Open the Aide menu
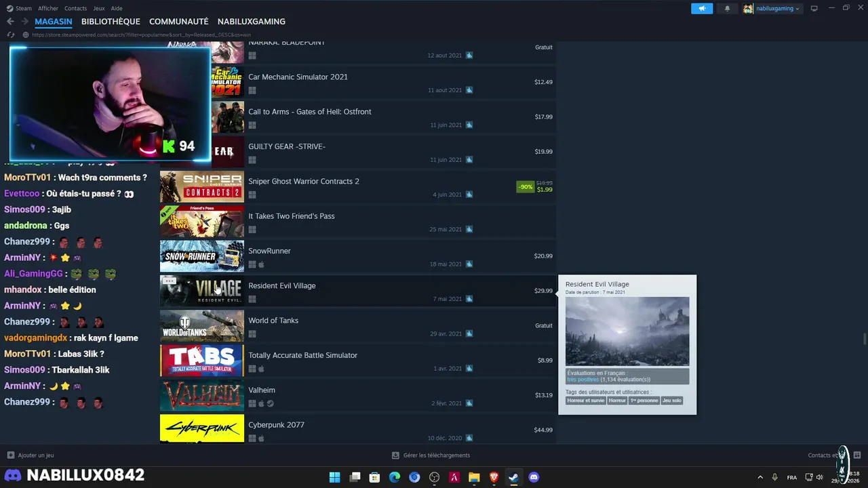 [x=117, y=8]
